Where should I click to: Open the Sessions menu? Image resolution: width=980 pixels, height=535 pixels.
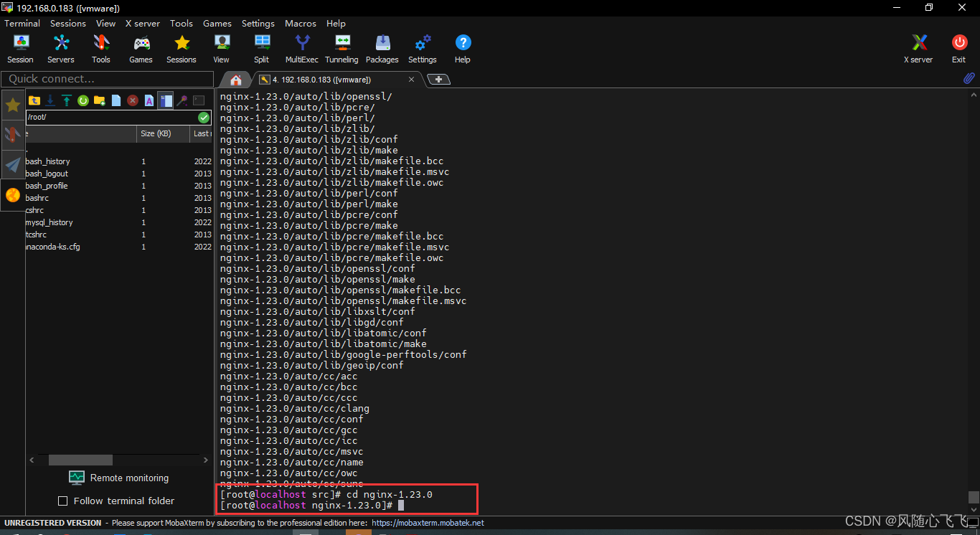(68, 23)
